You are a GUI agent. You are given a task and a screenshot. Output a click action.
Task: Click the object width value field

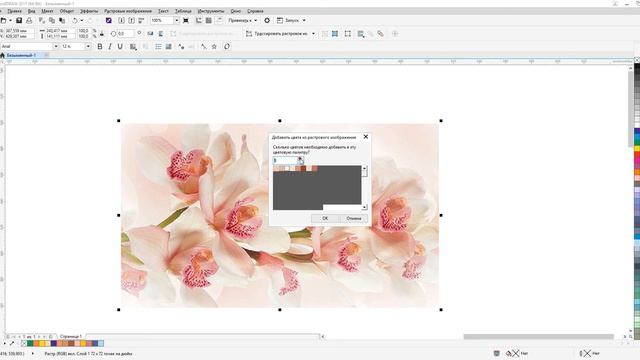(61, 31)
